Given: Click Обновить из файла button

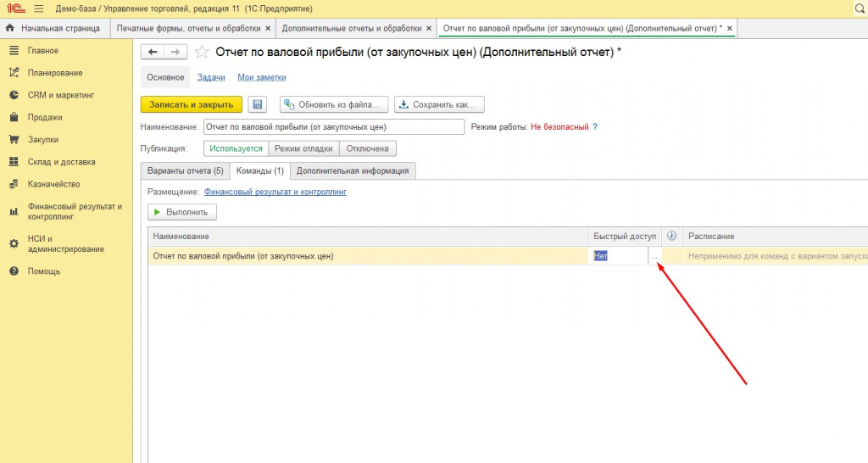Looking at the screenshot, I should point(334,104).
